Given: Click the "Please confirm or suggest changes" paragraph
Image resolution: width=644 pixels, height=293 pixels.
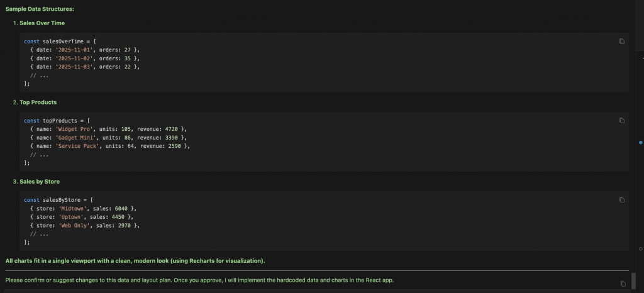Looking at the screenshot, I should tap(199, 280).
